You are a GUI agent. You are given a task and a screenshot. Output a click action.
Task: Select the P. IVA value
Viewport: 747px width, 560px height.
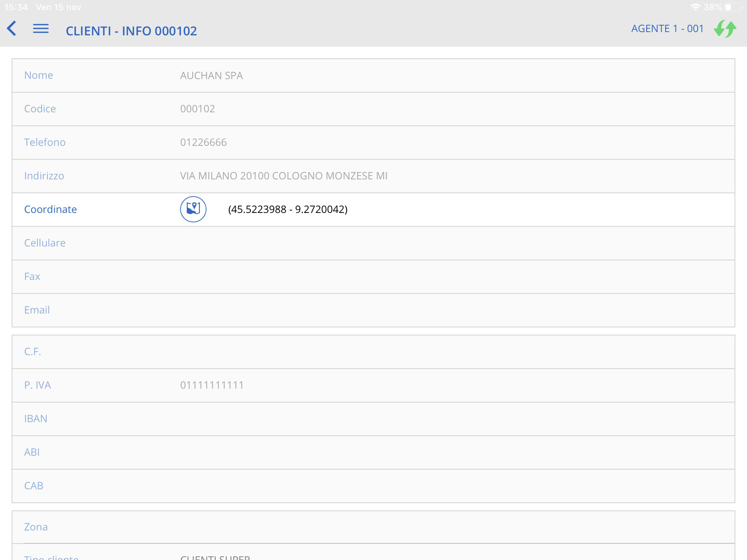(x=212, y=385)
